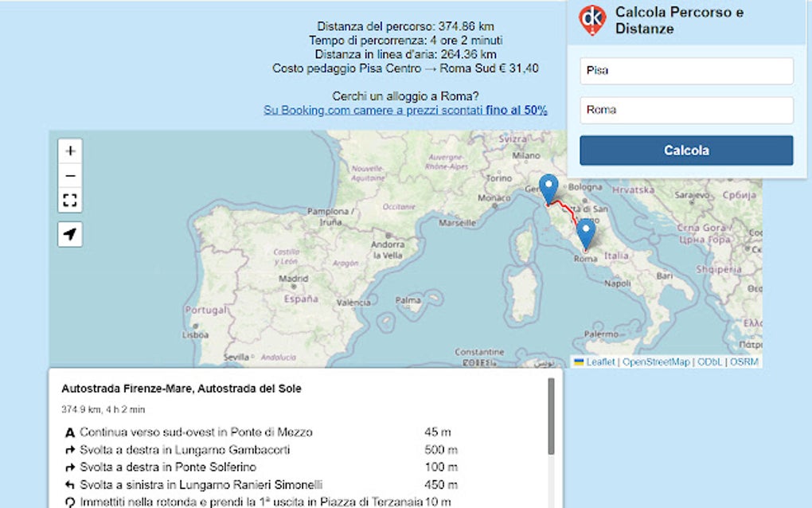Zoom out on the map
The image size is (812, 508).
(x=70, y=175)
